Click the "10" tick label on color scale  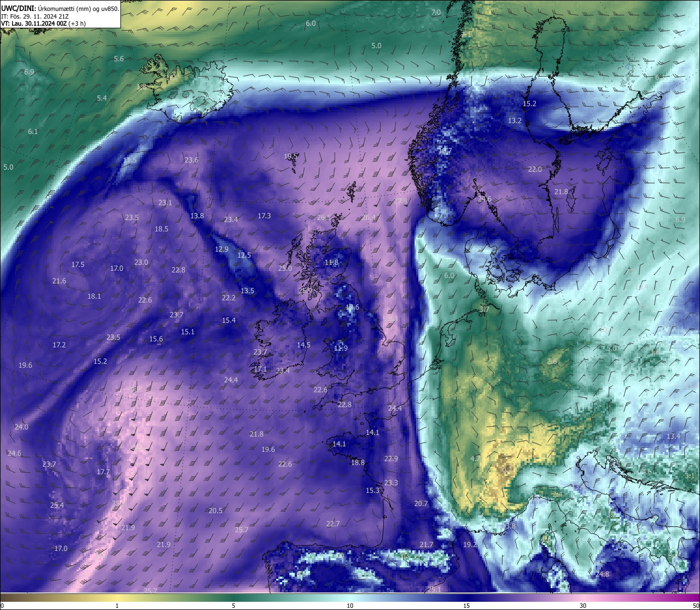[x=350, y=606]
